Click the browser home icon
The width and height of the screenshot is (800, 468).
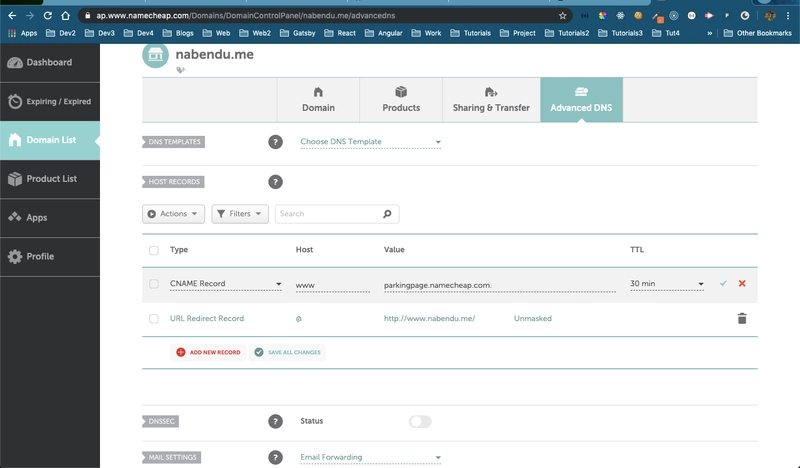coord(65,16)
